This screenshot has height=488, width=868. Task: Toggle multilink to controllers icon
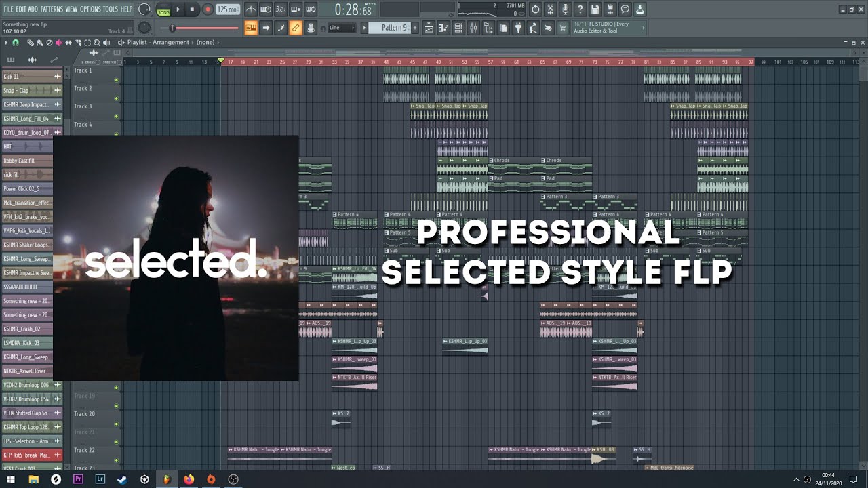coord(296,28)
